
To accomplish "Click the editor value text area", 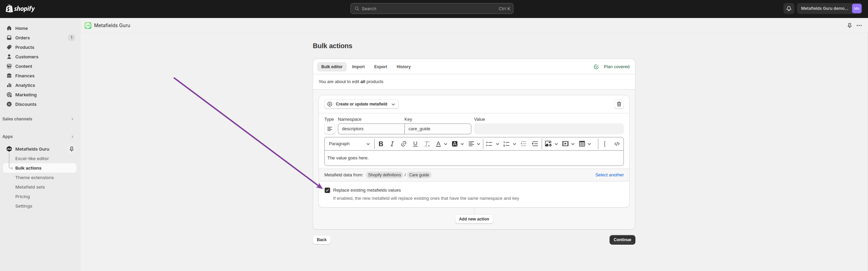I will coord(474,158).
